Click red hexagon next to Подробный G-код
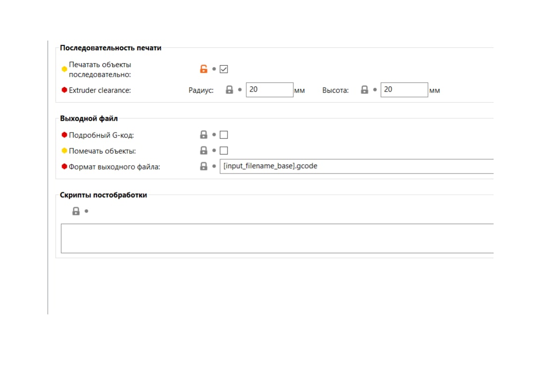555x392 pixels. 64,135
